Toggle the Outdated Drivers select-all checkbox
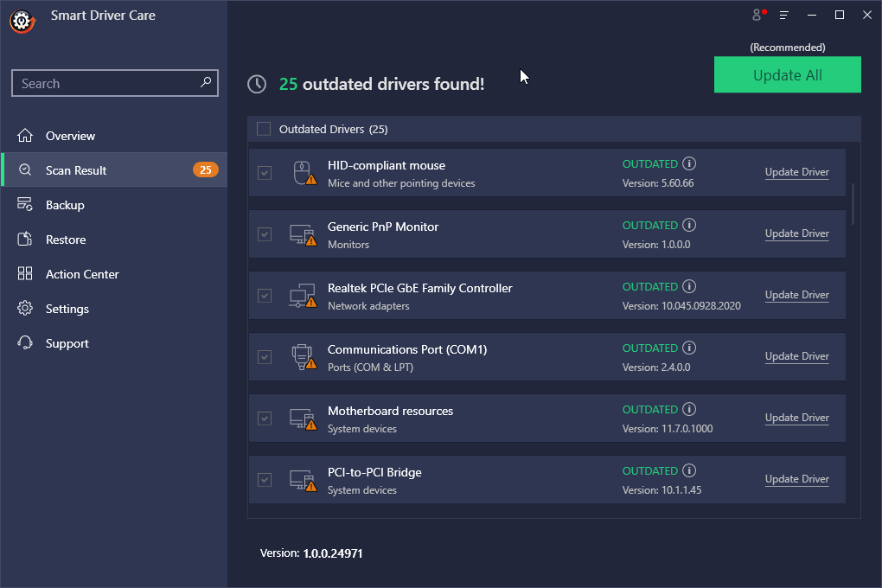The width and height of the screenshot is (882, 588). tap(264, 129)
